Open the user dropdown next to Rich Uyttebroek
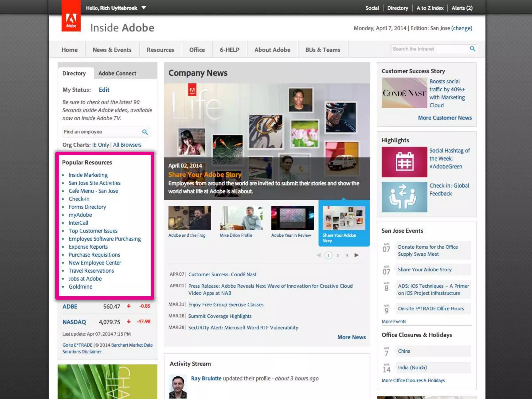The image size is (532, 399). pos(144,8)
